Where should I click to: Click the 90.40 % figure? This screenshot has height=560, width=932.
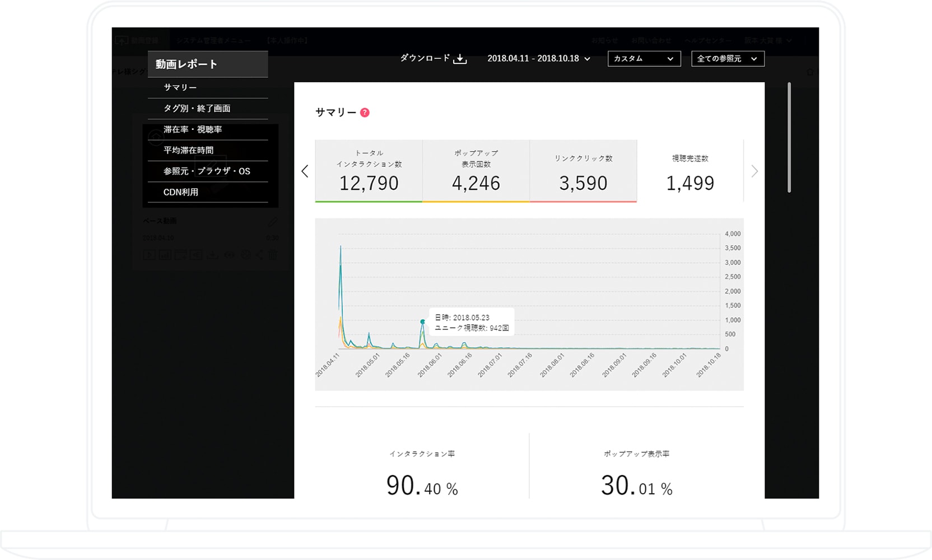(x=422, y=486)
